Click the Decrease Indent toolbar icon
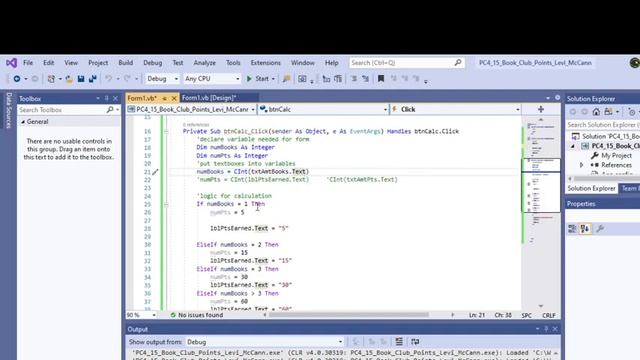 [326, 79]
